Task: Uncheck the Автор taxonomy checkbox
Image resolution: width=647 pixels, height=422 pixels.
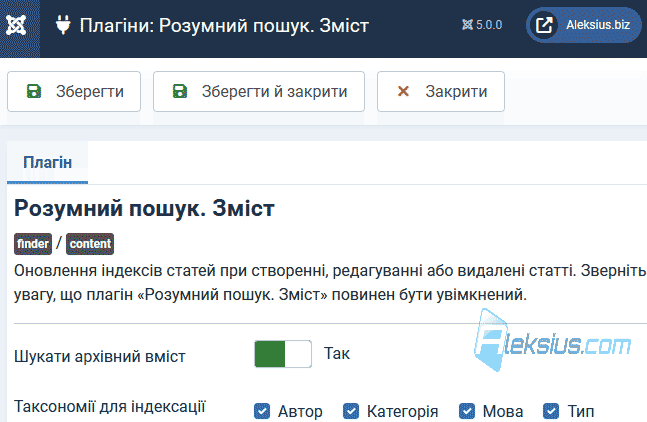Action: pyautogui.click(x=262, y=411)
